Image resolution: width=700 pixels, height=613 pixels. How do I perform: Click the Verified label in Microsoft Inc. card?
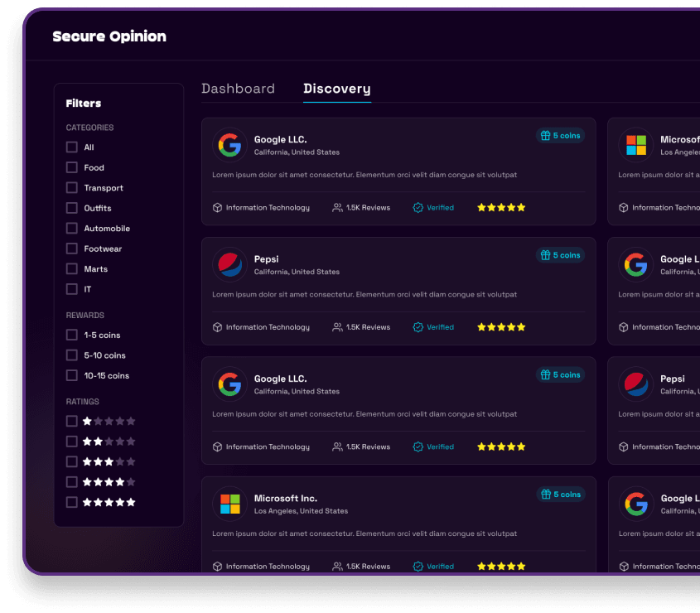440,567
